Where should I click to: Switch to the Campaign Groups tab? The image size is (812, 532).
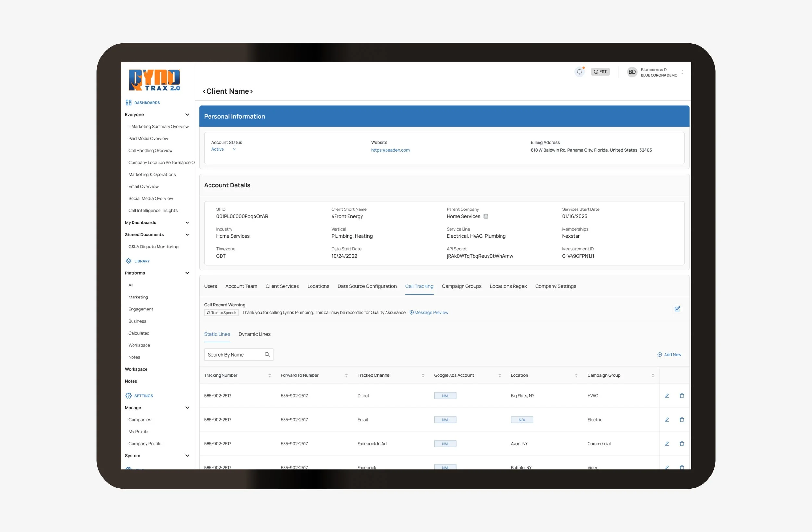[x=461, y=286]
